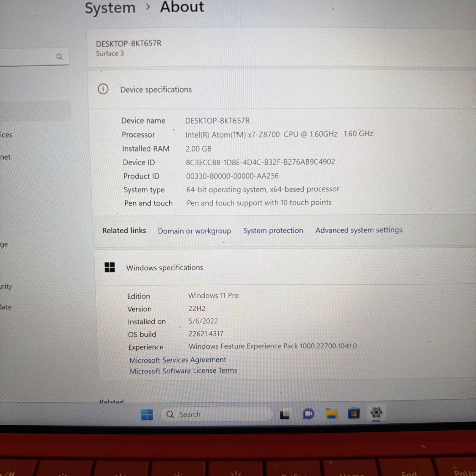
Task: Select the device name value DESKTOP-8KT657R
Action: tap(217, 121)
